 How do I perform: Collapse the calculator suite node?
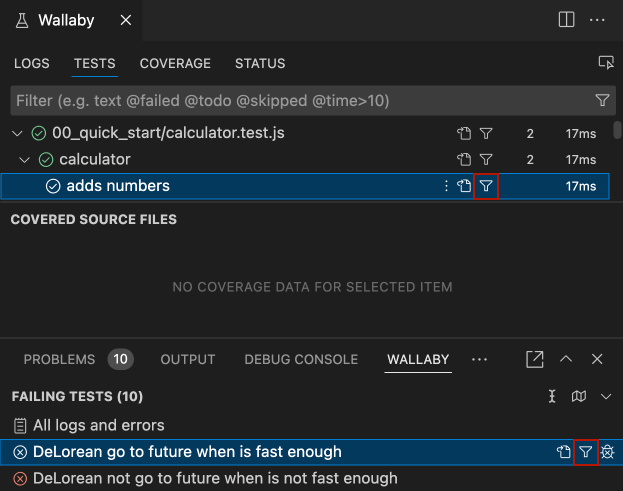(x=25, y=160)
